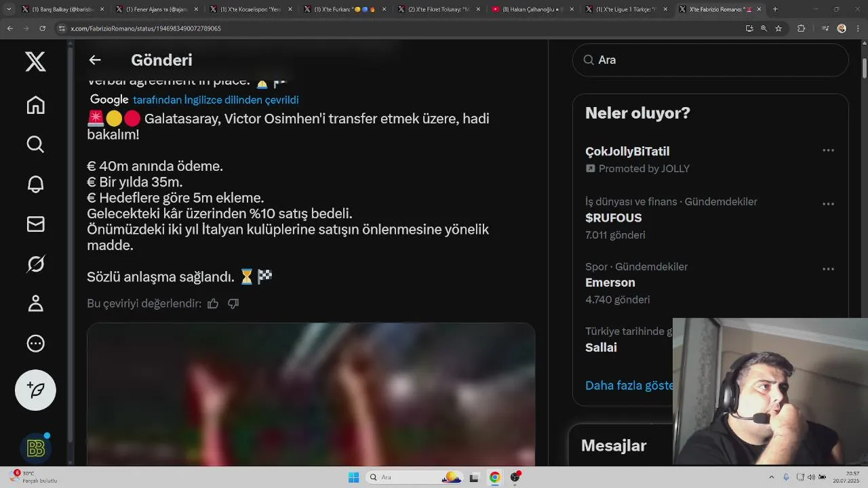Open Chrome extensions puzzle icon
The height and width of the screenshot is (488, 868).
point(802,28)
